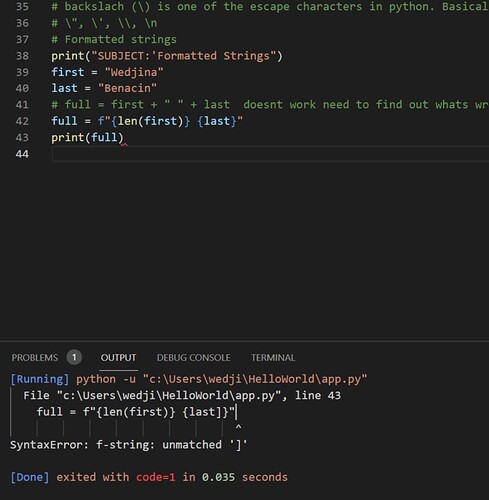The height and width of the screenshot is (500, 489).
Task: Click line number 39 in the gutter
Action: point(22,72)
